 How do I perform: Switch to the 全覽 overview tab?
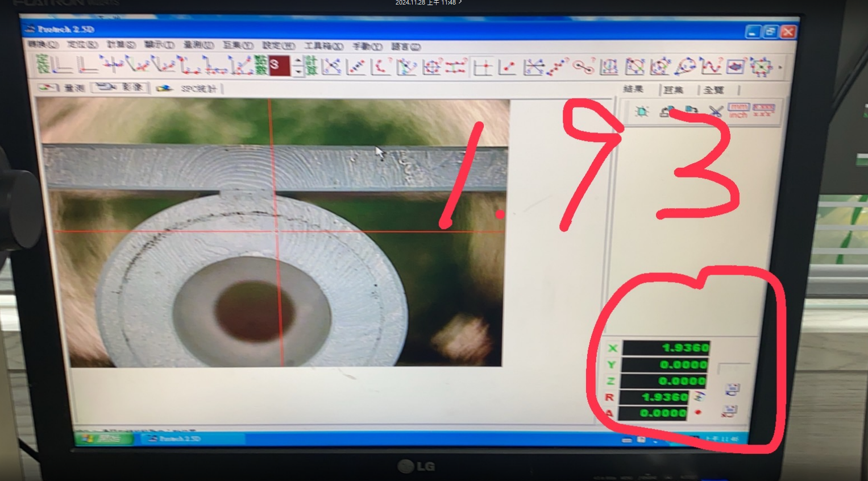pyautogui.click(x=714, y=90)
